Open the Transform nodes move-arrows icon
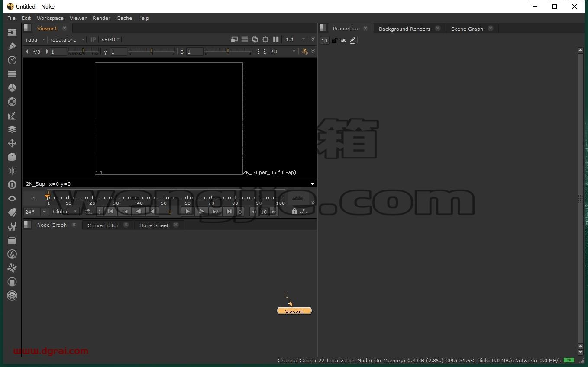Image resolution: width=588 pixels, height=367 pixels. tap(12, 143)
